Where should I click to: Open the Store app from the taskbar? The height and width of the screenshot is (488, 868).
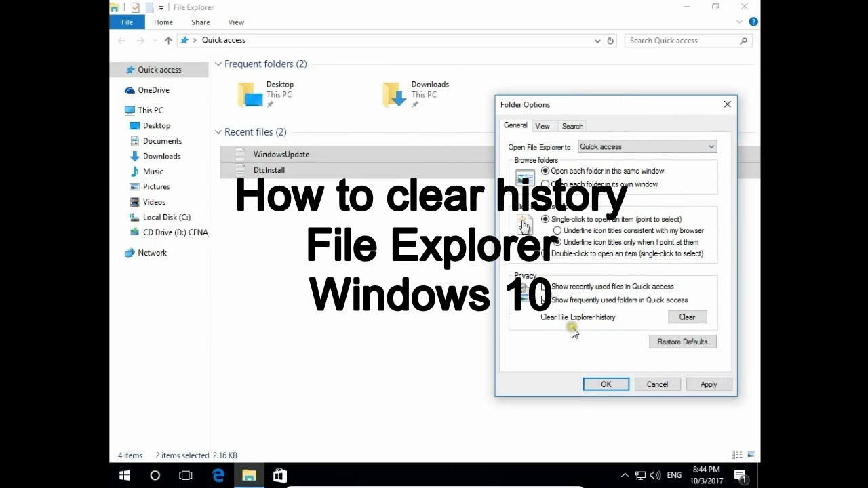279,476
